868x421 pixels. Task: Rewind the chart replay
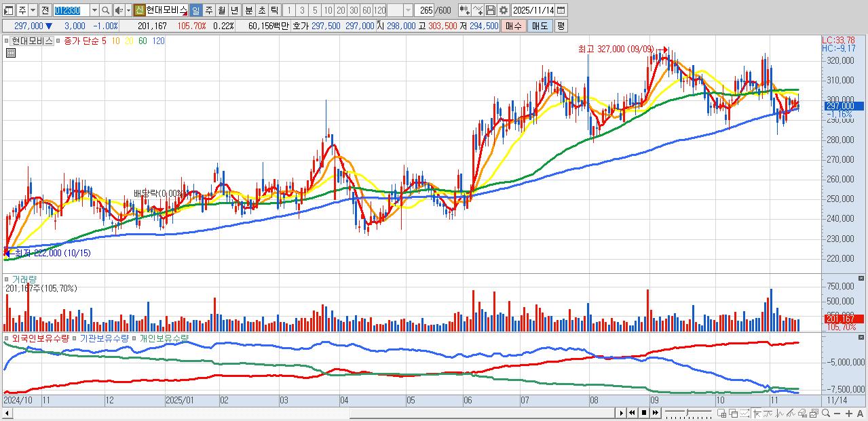[x=632, y=413]
